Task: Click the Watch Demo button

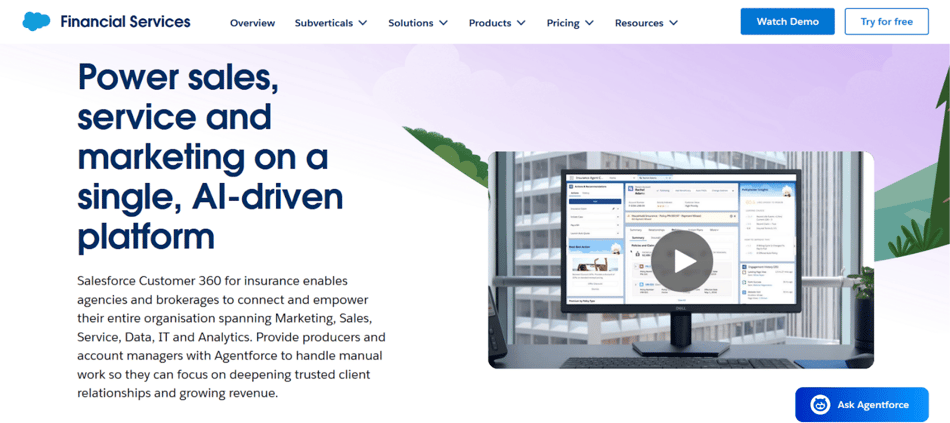Action: point(787,21)
